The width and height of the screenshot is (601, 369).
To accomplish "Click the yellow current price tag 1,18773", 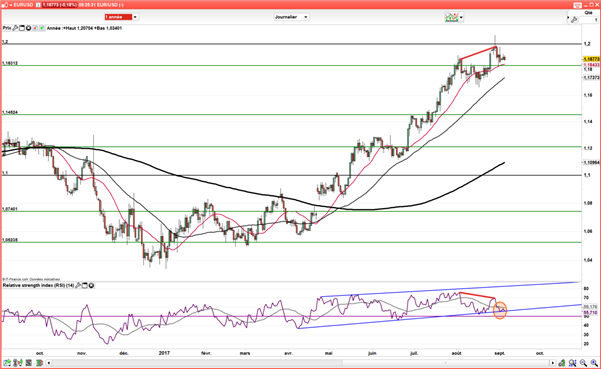I will 591,59.
